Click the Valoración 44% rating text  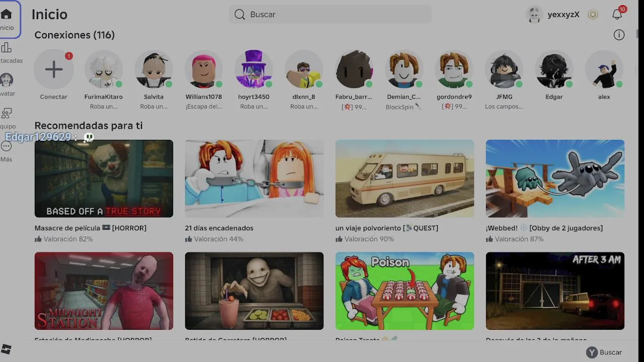tap(219, 239)
